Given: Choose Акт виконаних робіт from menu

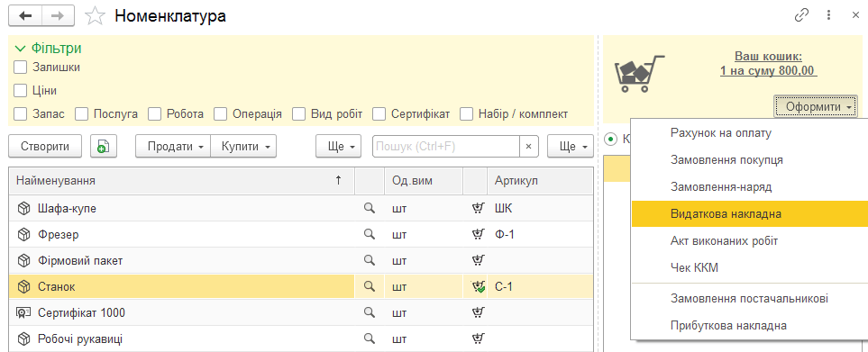Looking at the screenshot, I should coord(750,241).
